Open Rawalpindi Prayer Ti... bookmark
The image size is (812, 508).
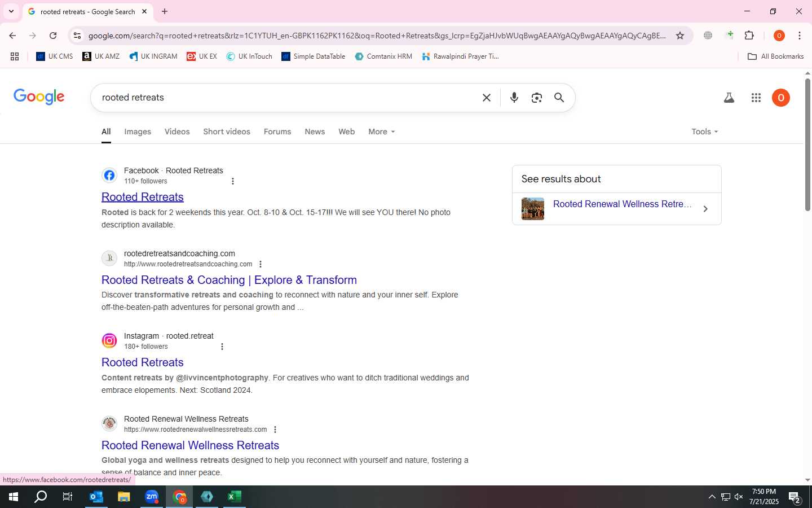pyautogui.click(x=461, y=56)
